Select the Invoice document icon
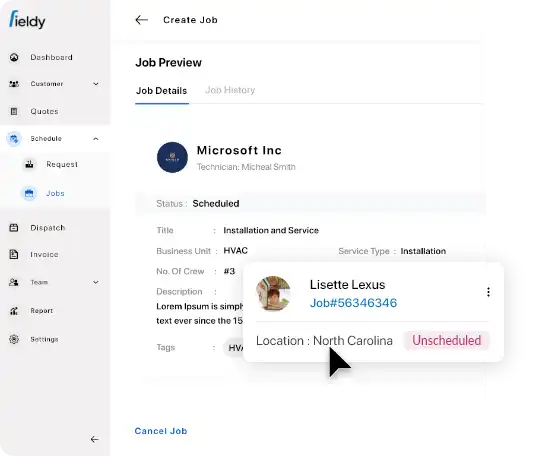Viewport: 534px width, 456px height. pyautogui.click(x=14, y=254)
